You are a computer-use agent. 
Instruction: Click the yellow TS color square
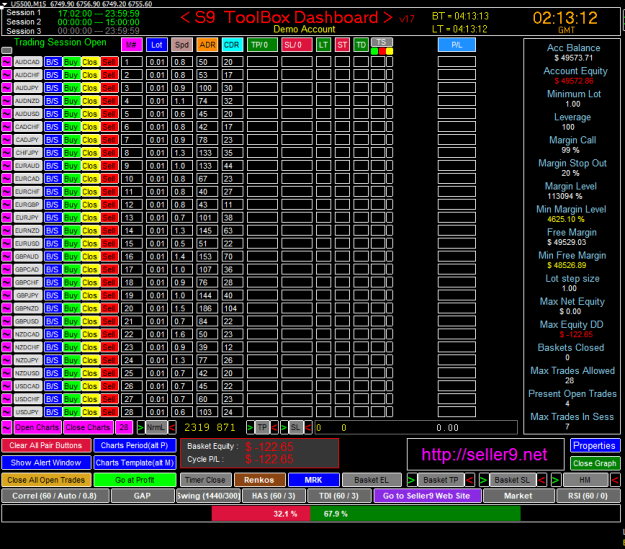(x=389, y=51)
